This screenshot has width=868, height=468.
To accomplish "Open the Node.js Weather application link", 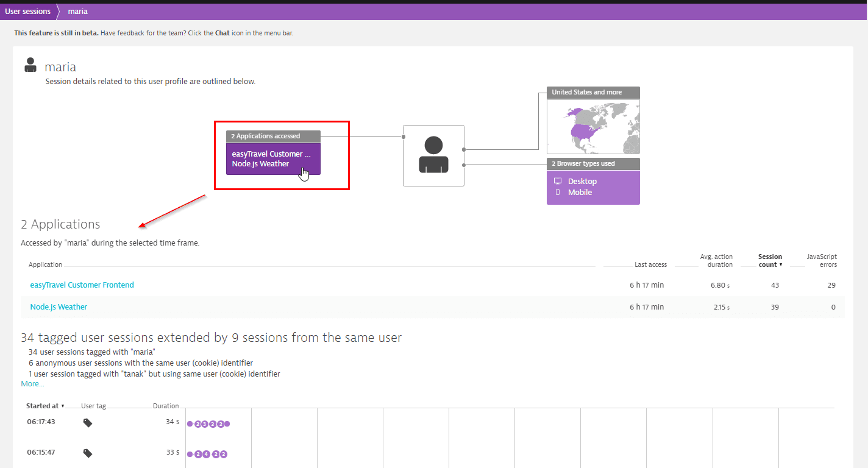I will click(x=59, y=307).
